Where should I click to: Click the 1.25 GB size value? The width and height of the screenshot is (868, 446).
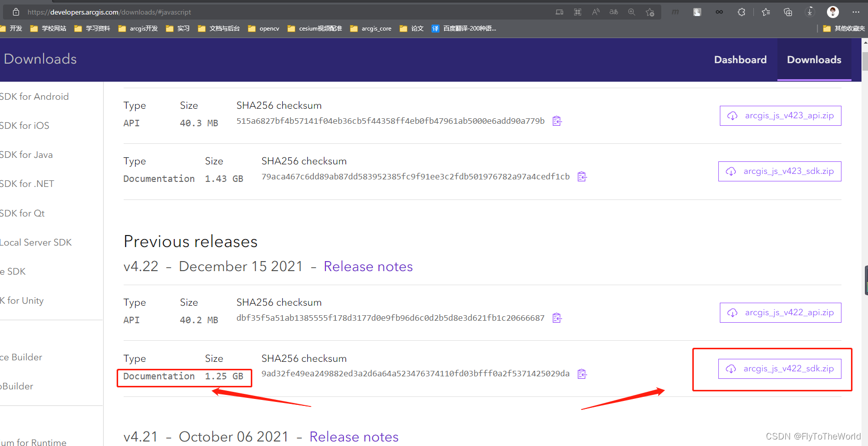tap(224, 376)
